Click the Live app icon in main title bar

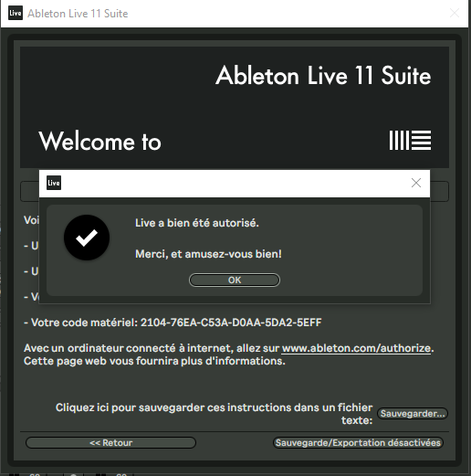click(16, 13)
